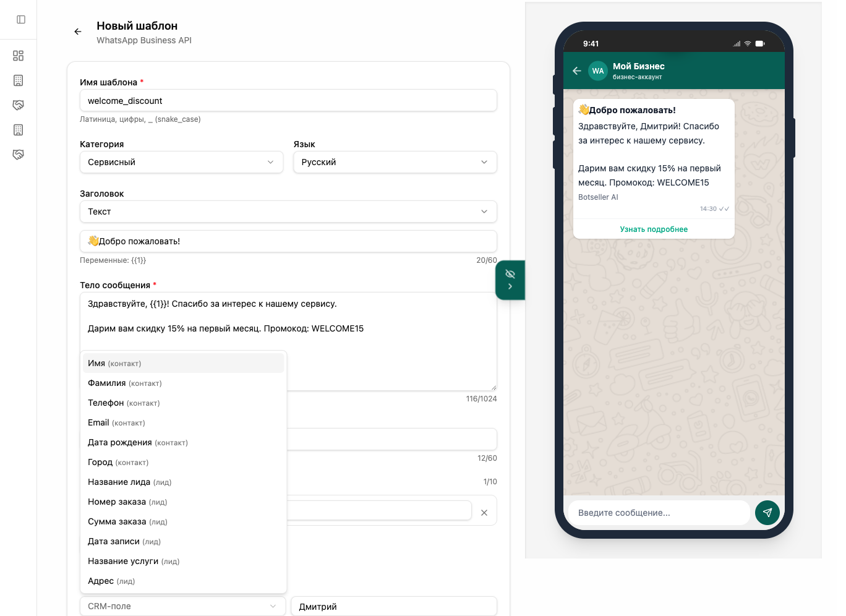Hide the phone preview panel
Image resolution: width=846 pixels, height=616 pixels.
point(510,280)
